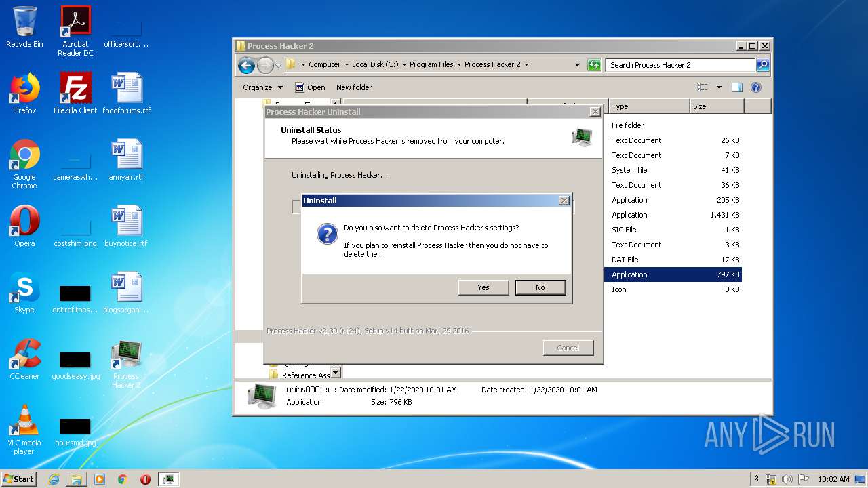Open Windows Explorer taskbar button

click(x=77, y=479)
